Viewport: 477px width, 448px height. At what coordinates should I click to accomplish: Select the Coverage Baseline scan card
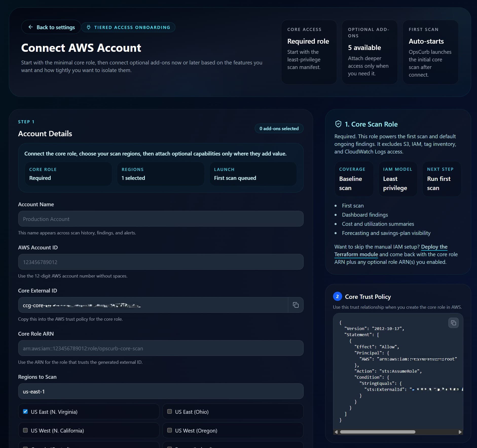[354, 179]
